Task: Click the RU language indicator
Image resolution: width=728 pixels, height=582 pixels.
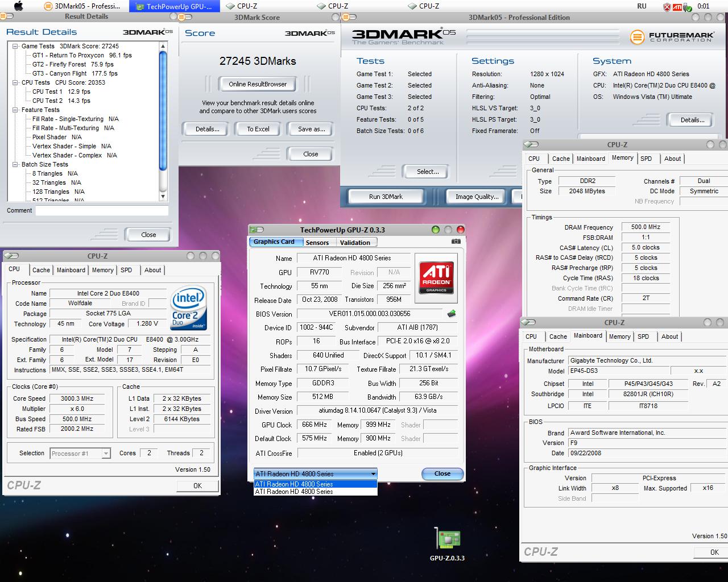Action: tap(642, 6)
